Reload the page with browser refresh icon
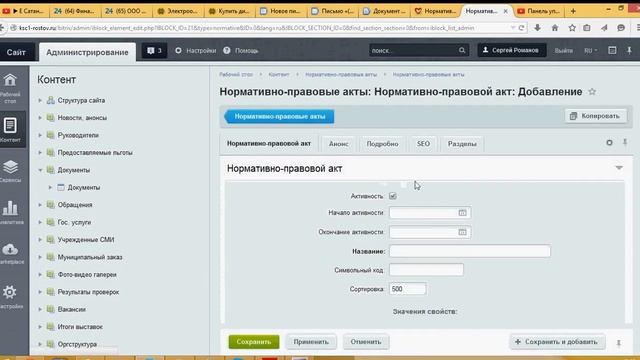 coord(521,28)
